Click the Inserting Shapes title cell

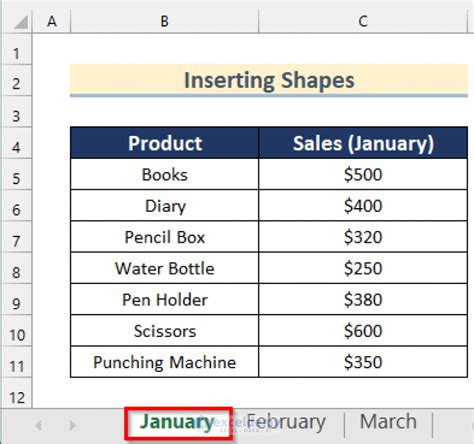(269, 80)
